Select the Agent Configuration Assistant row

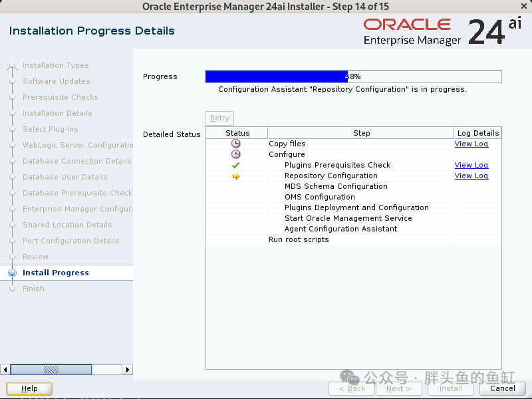pos(353,229)
